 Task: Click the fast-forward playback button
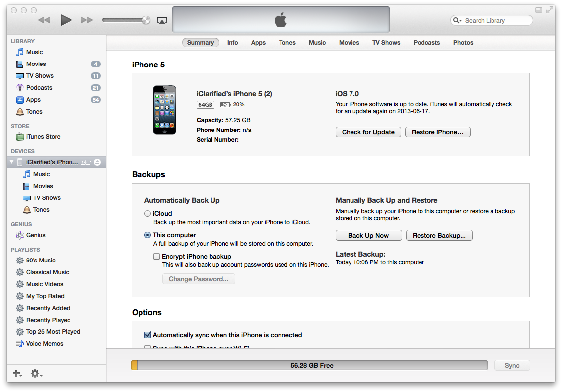click(x=87, y=20)
